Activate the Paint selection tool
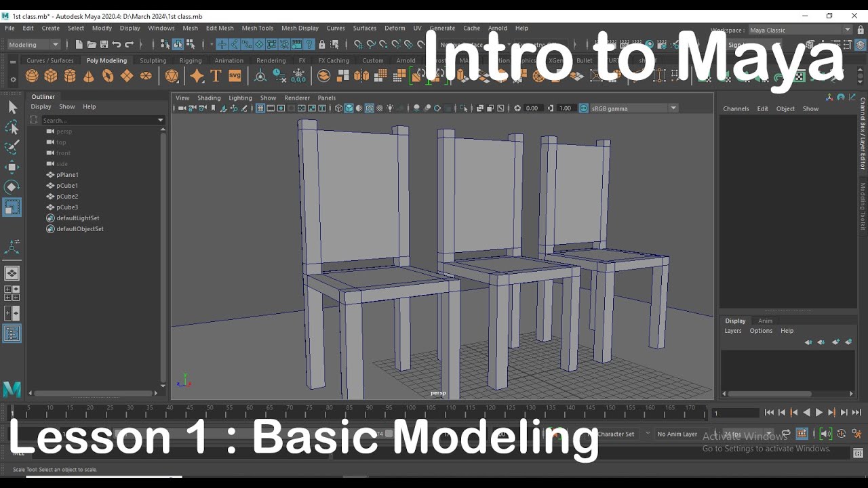Viewport: 868px width, 488px height. pos(12,147)
